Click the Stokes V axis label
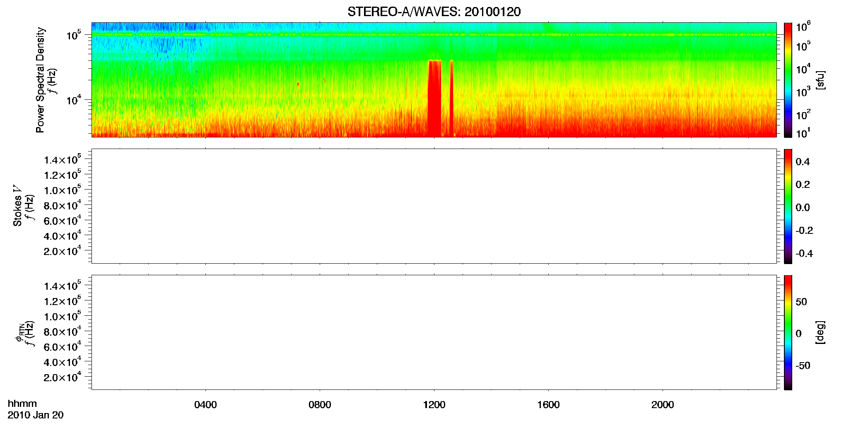This screenshot has height=447, width=868. tap(18, 206)
